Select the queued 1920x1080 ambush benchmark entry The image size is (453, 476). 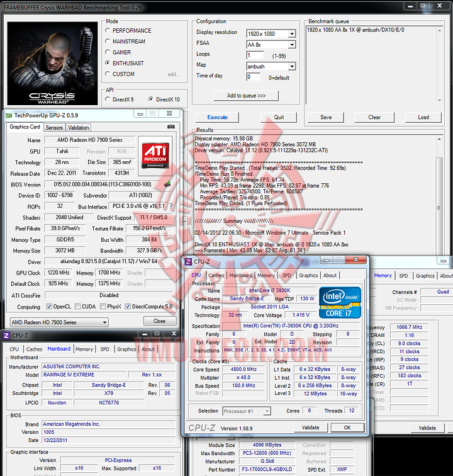[x=355, y=30]
